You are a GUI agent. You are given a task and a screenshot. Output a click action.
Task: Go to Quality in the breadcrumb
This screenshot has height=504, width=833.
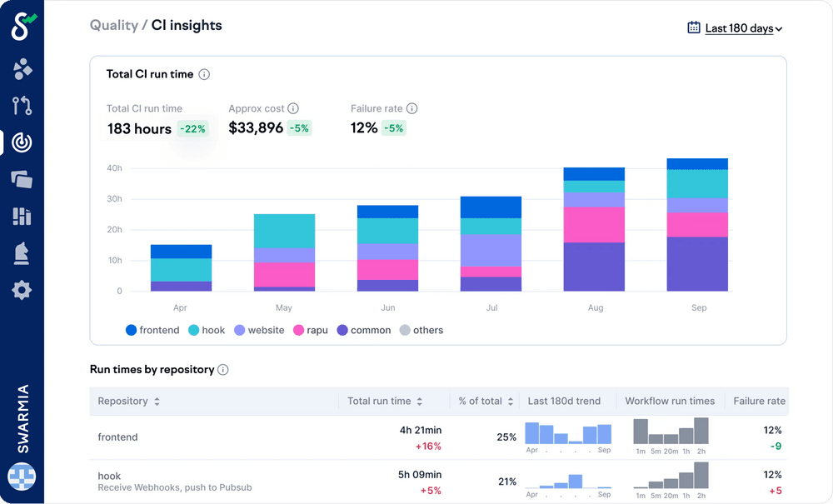click(113, 26)
